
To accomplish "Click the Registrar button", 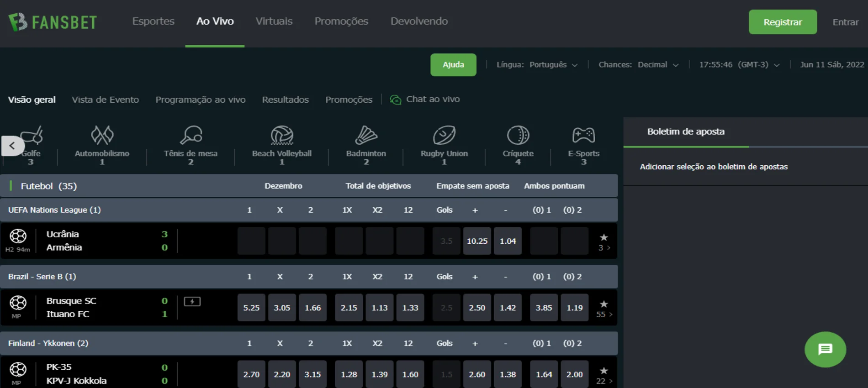I will [783, 22].
